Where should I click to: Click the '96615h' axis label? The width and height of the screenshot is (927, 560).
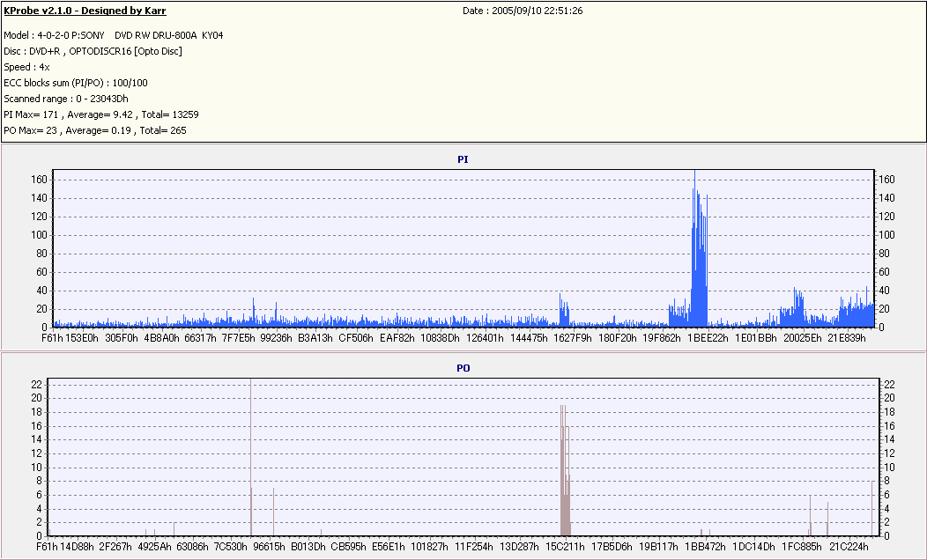(269, 547)
